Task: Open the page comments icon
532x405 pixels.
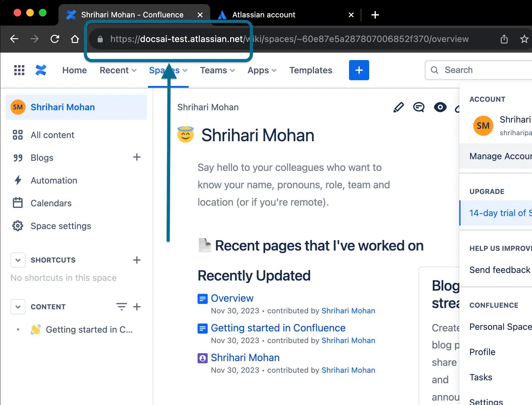Action: tap(419, 107)
